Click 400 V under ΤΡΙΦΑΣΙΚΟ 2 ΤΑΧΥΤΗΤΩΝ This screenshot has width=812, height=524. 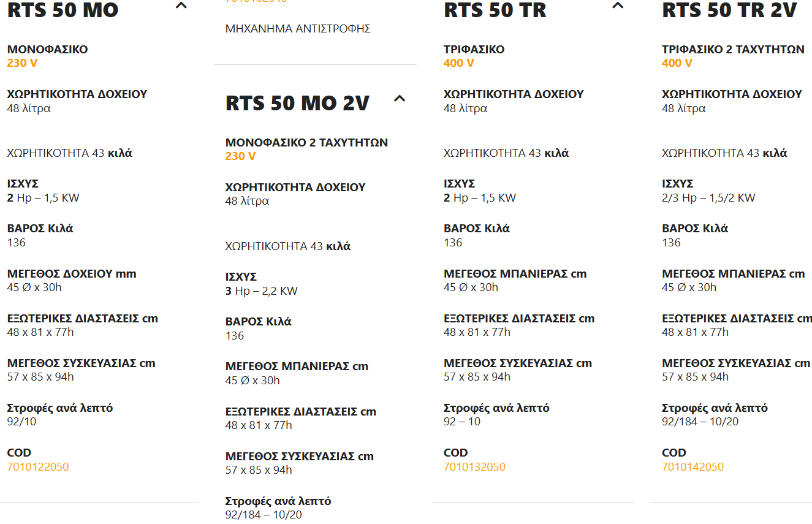pos(677,63)
